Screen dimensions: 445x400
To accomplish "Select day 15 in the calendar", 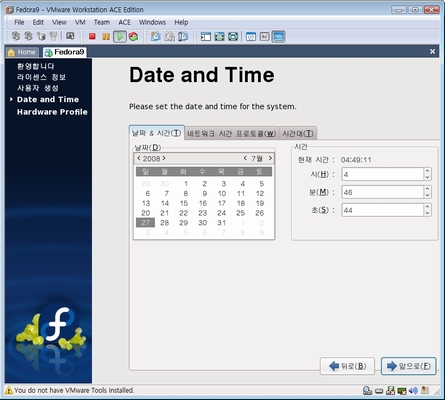I will click(x=184, y=203).
